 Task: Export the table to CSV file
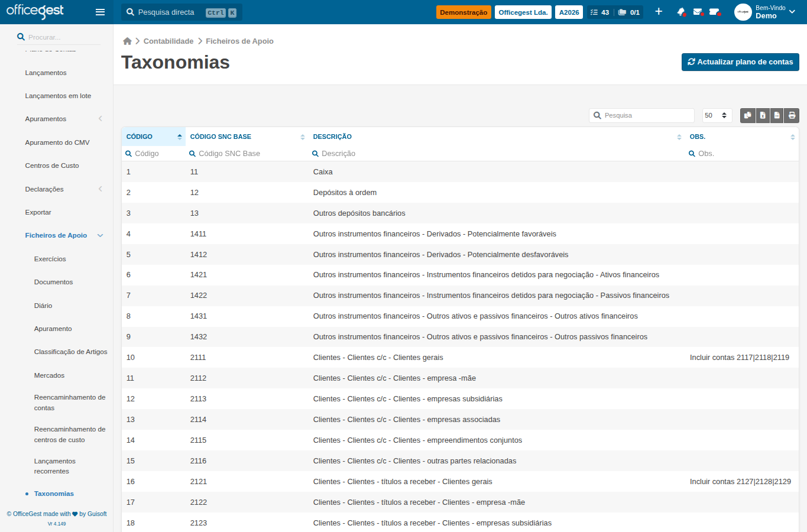click(x=777, y=115)
